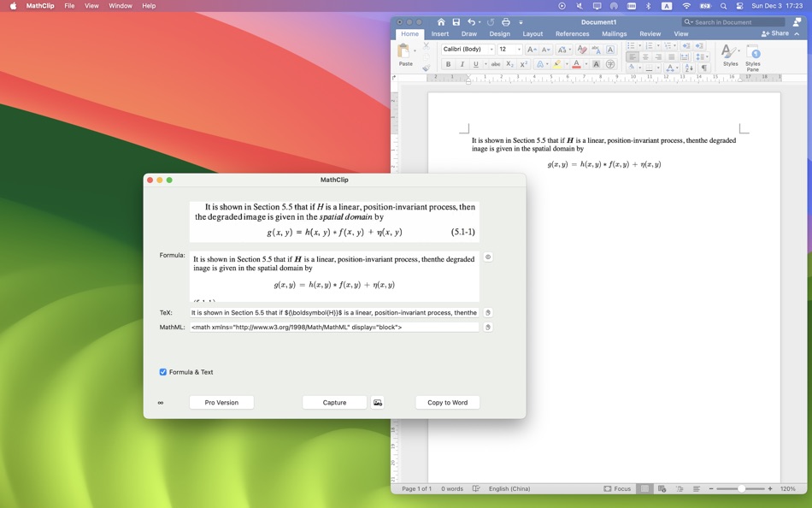
Task: Enable Focus mode in Word status bar
Action: pyautogui.click(x=617, y=489)
